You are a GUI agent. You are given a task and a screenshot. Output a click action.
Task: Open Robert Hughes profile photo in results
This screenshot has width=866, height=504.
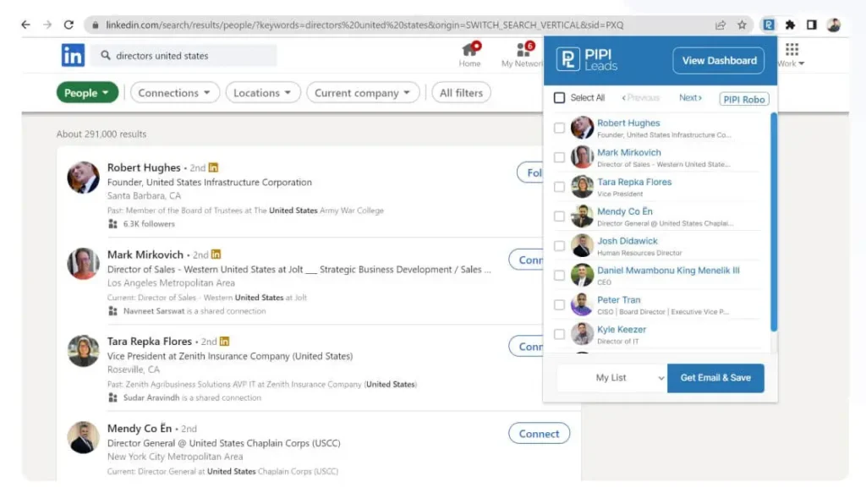coord(84,178)
